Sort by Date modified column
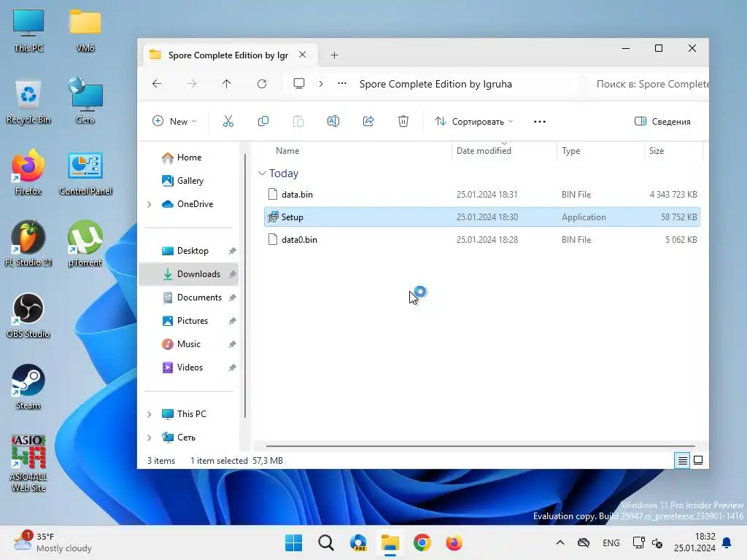The image size is (747, 560). (x=484, y=150)
